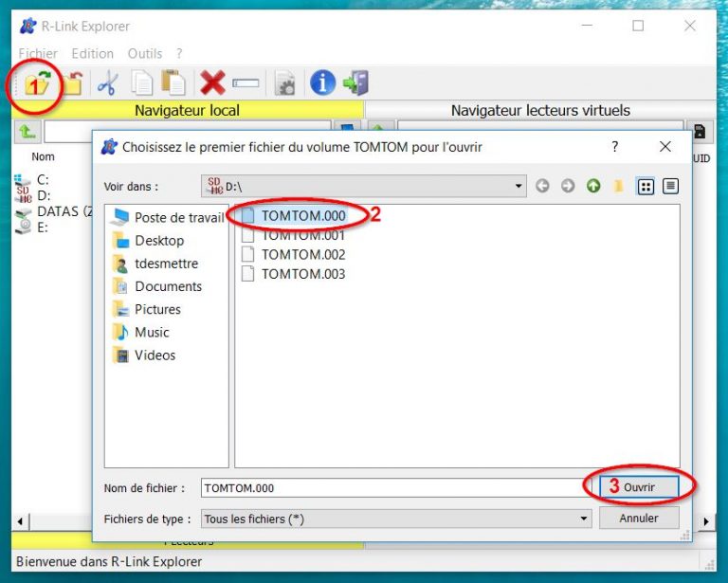Image resolution: width=728 pixels, height=583 pixels.
Task: Click the exit door icon in toolbar
Action: [355, 83]
